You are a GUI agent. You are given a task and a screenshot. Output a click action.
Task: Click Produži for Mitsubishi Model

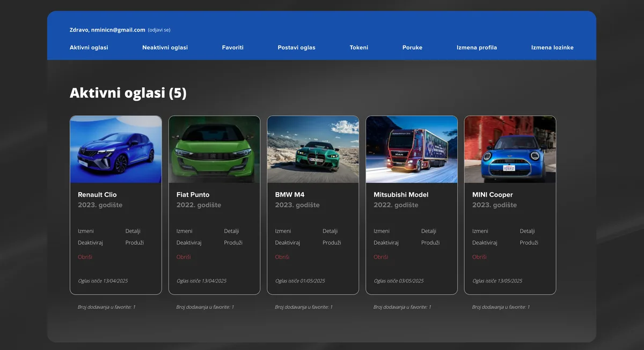pyautogui.click(x=430, y=243)
